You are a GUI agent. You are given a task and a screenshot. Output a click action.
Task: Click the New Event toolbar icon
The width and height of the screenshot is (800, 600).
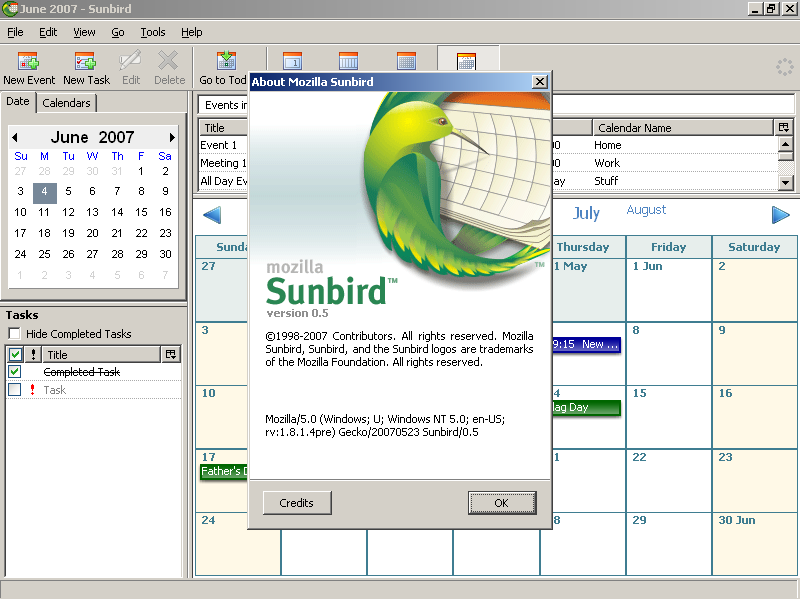pyautogui.click(x=28, y=67)
